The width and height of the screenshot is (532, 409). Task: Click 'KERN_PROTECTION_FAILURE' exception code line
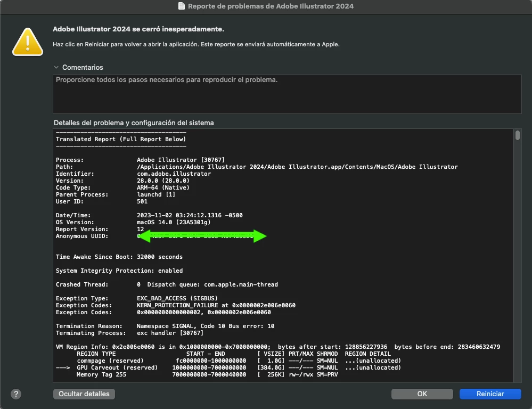click(x=175, y=306)
